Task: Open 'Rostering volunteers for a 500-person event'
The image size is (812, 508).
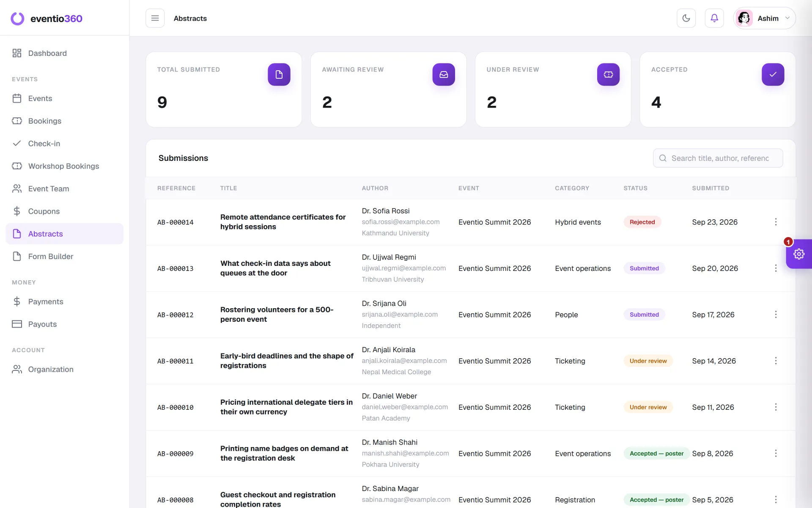Action: coord(277,315)
